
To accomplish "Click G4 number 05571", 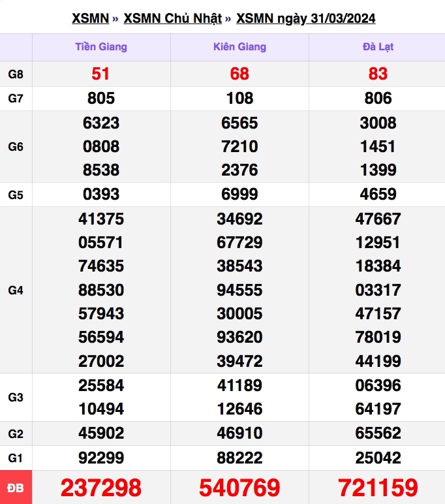I will pos(101,242).
